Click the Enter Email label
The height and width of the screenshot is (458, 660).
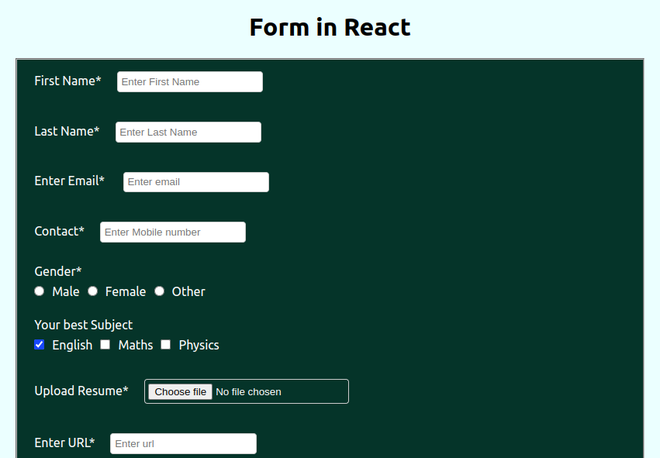[x=69, y=181]
